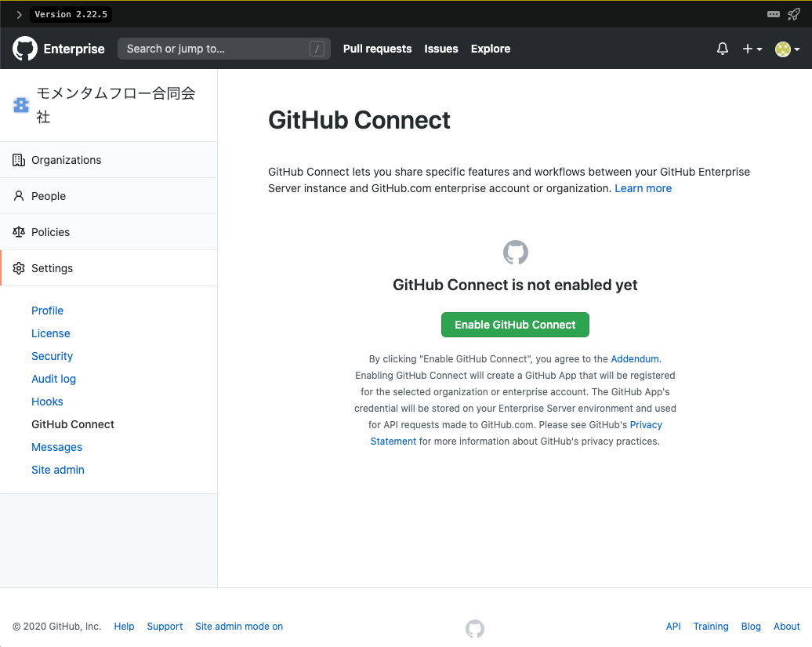The image size is (812, 647).
Task: Open the notifications bell
Action: 723,49
